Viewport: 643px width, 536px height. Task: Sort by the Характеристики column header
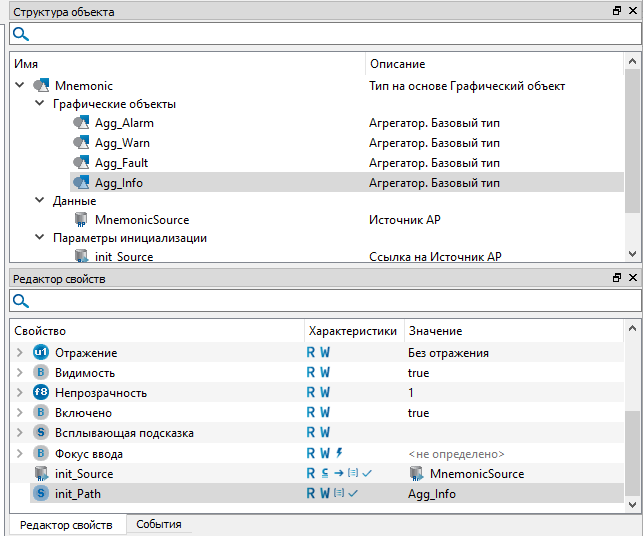353,331
